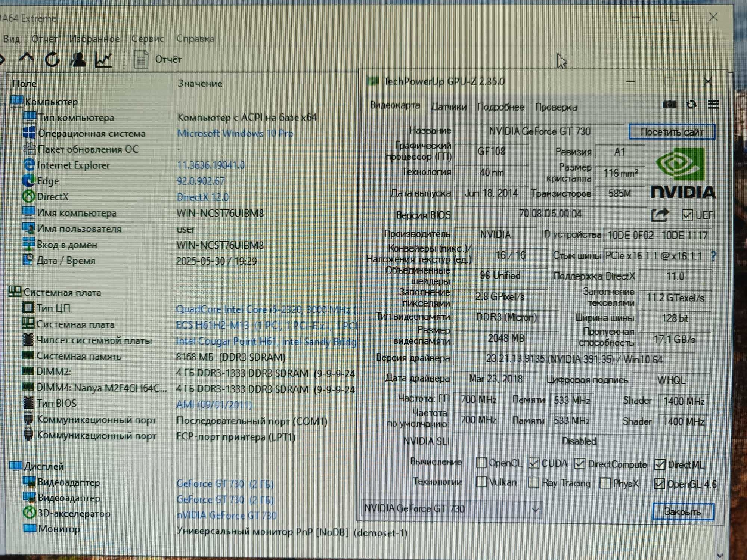Switch to the Подробнее tab
Viewport: 747px width, 560px height.
500,107
